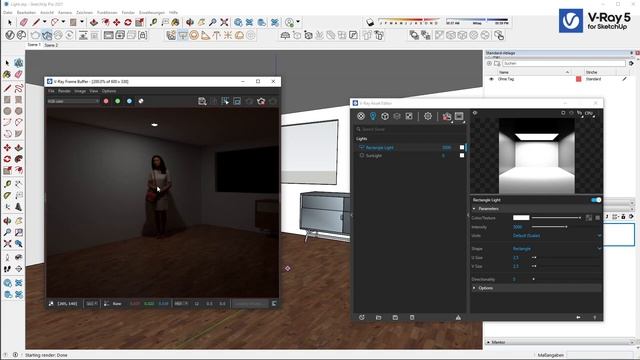640x360 pixels.
Task: Select the Zoom magnifier tool in left toolbar
Action: point(7,232)
